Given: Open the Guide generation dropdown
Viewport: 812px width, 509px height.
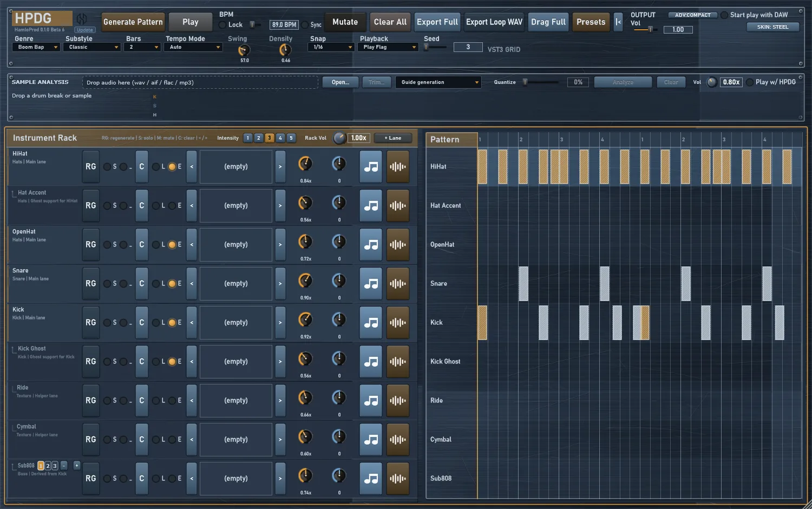Looking at the screenshot, I should coord(438,82).
